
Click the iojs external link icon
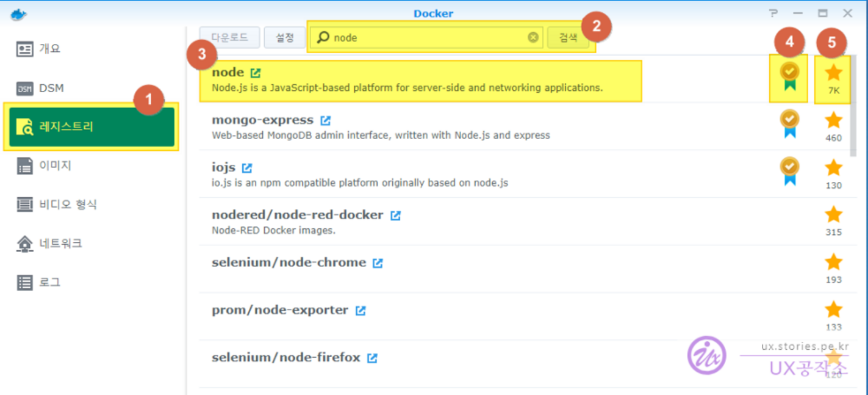click(247, 168)
